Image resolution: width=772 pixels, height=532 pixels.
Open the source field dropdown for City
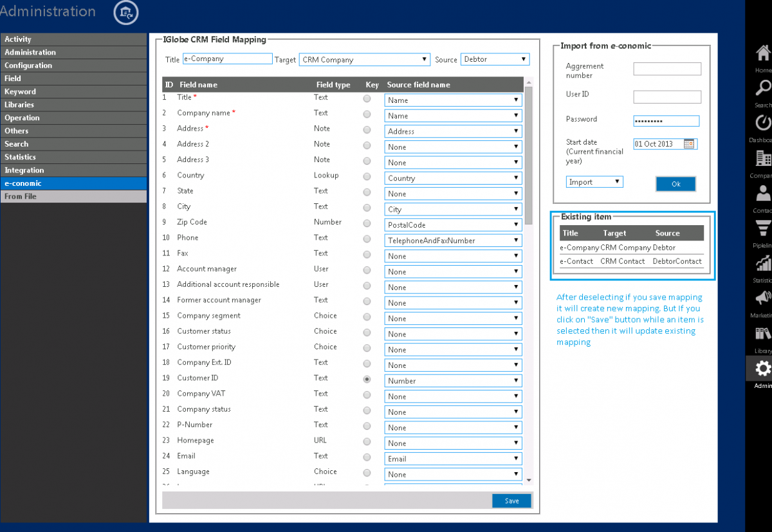tap(453, 209)
